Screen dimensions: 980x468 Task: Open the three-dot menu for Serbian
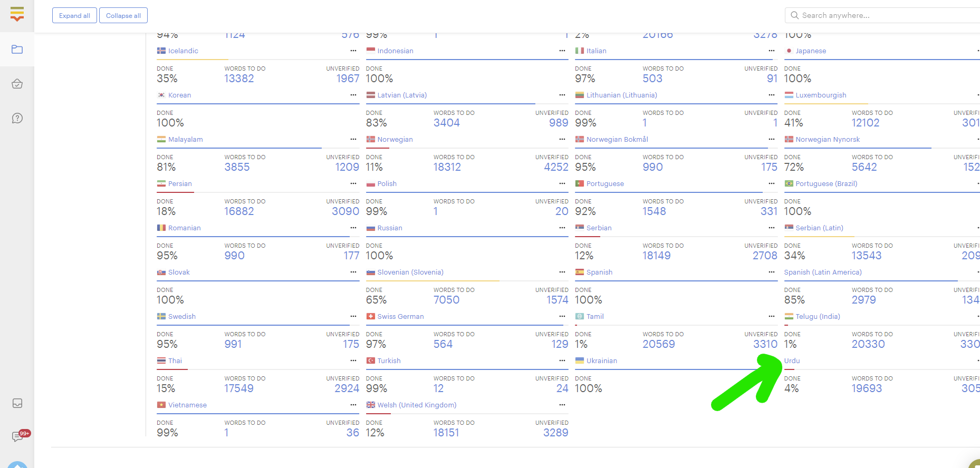[x=771, y=228]
